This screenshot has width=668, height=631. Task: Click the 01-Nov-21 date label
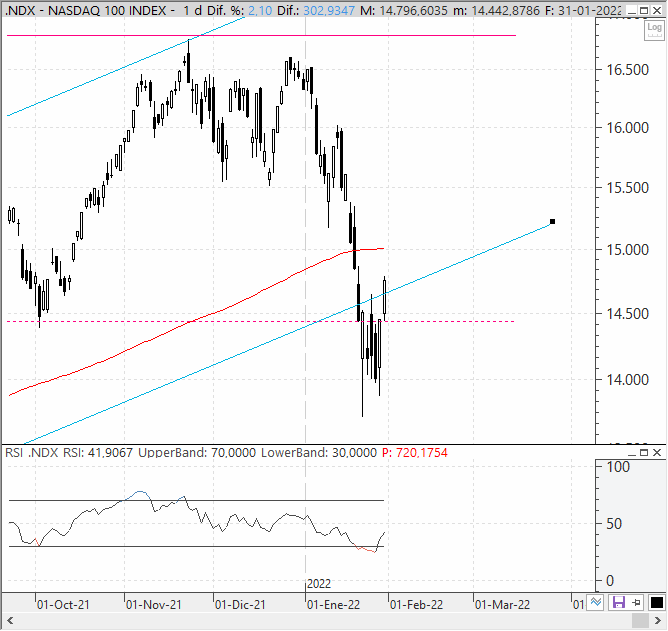pyautogui.click(x=153, y=605)
